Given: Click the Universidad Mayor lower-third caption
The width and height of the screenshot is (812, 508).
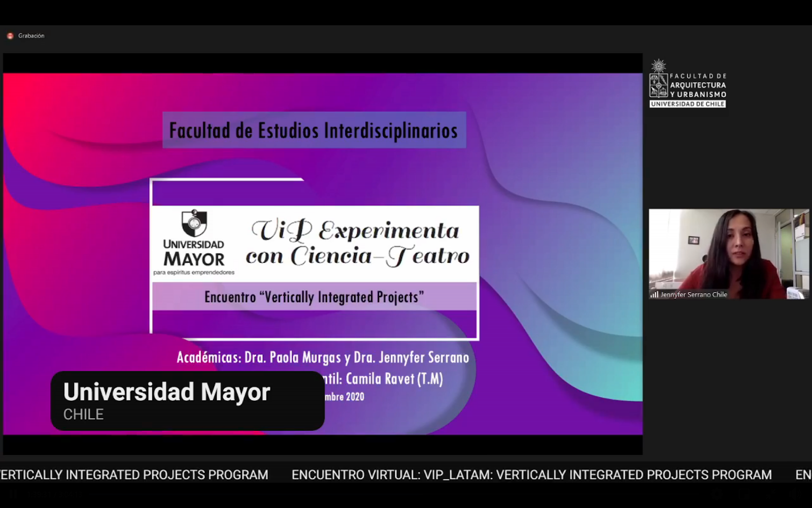Looking at the screenshot, I should pos(166,392).
